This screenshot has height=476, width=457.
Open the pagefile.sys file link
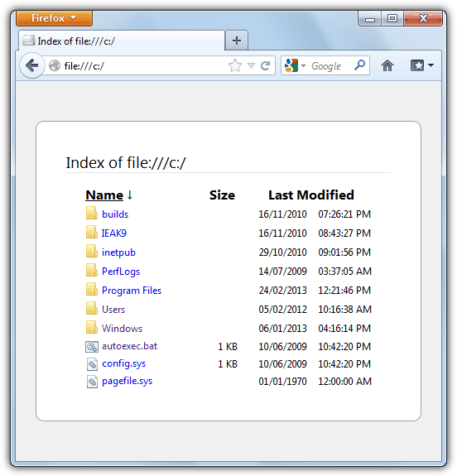[127, 382]
